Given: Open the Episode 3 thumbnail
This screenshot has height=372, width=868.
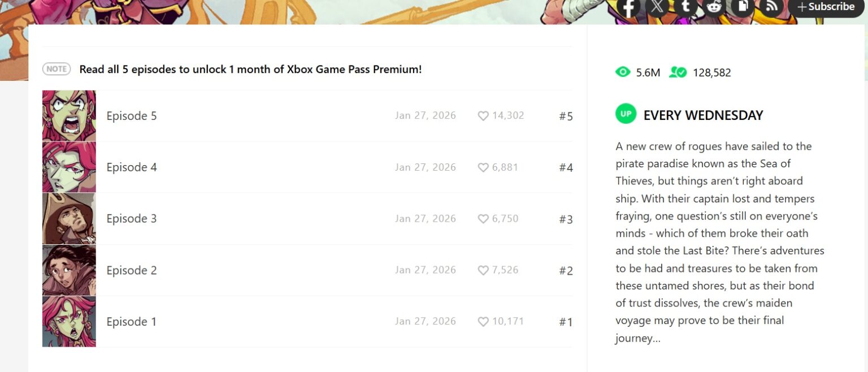Looking at the screenshot, I should 69,219.
